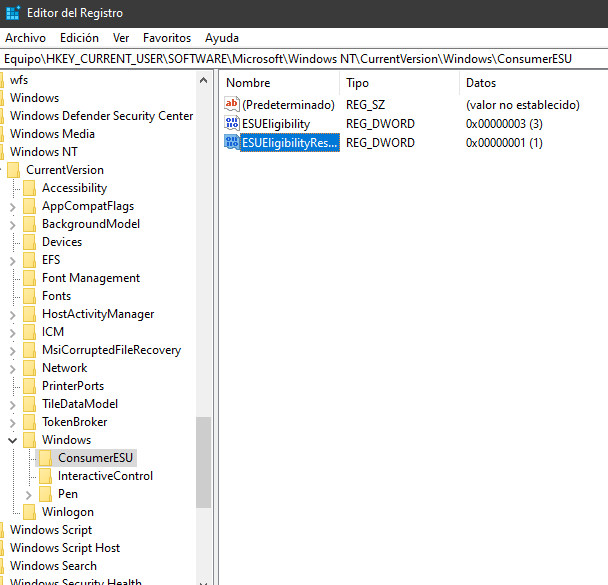Click the Nombre column header
608x585 pixels.
click(x=279, y=83)
